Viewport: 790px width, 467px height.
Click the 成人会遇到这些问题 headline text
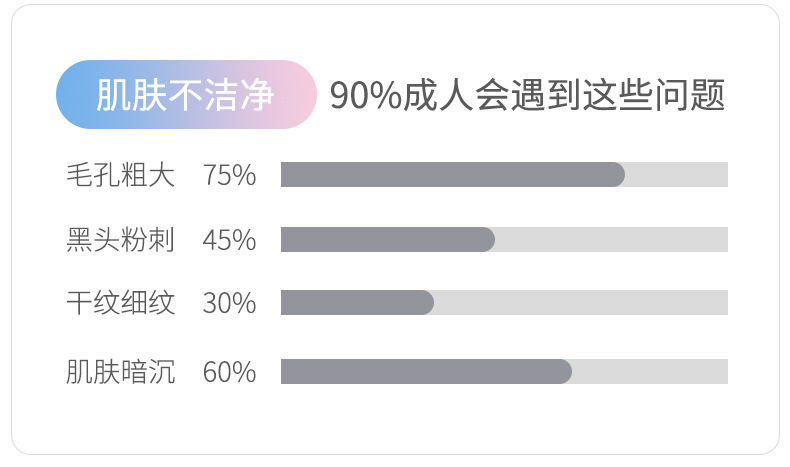[563, 95]
